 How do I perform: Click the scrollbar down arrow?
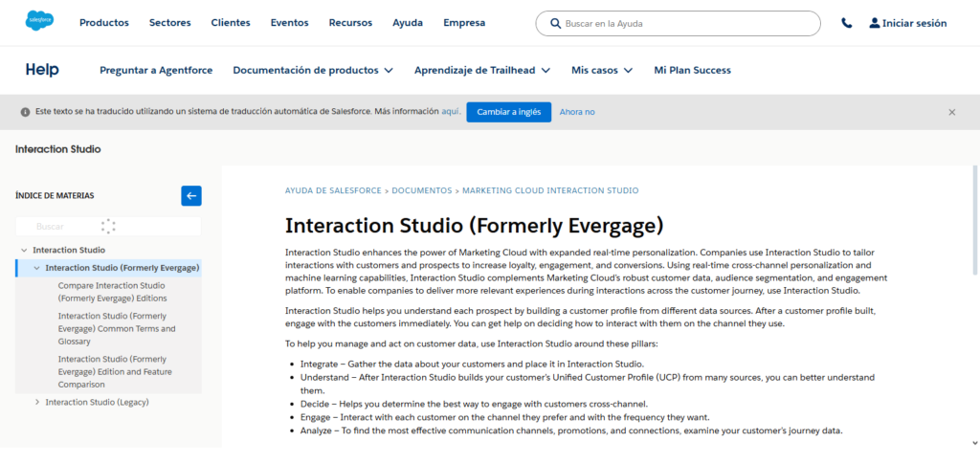click(x=975, y=442)
